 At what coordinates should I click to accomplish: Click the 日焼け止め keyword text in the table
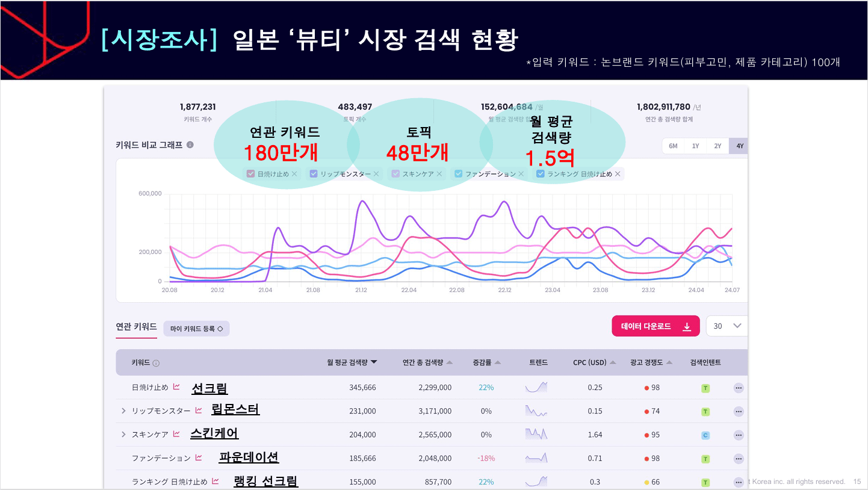150,388
